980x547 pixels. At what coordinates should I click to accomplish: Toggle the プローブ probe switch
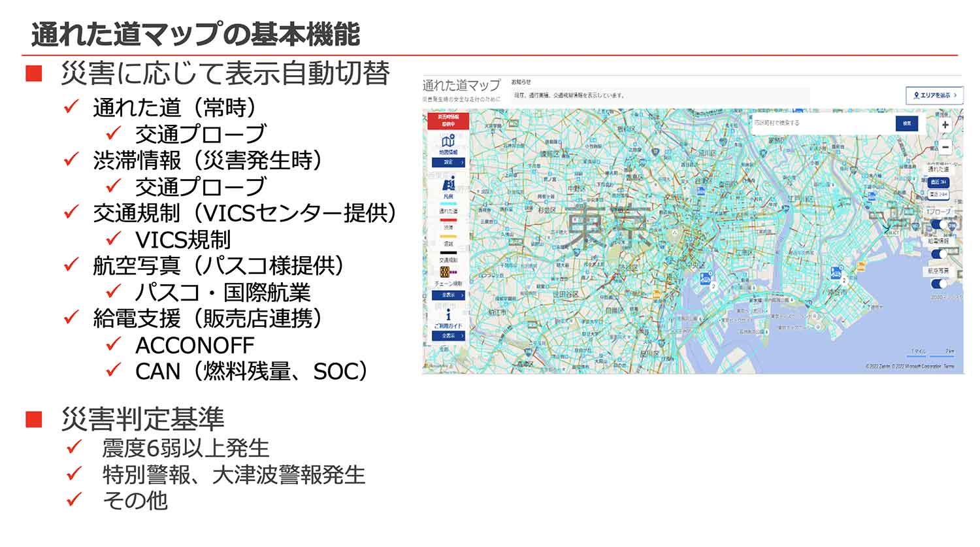939,224
